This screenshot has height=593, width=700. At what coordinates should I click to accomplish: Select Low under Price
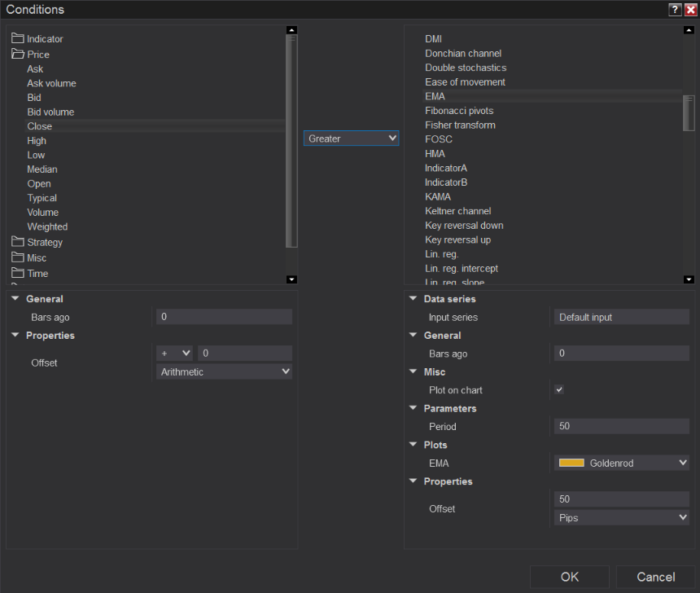(x=36, y=155)
